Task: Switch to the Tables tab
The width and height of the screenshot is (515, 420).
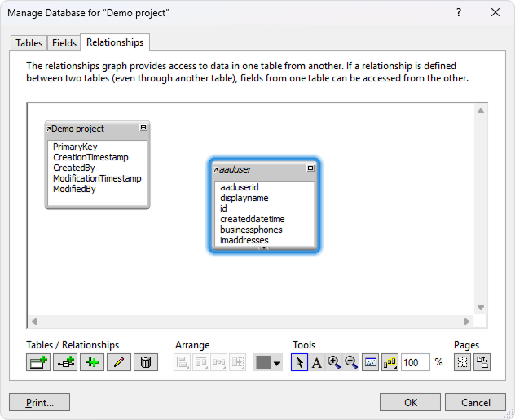Action: [29, 43]
